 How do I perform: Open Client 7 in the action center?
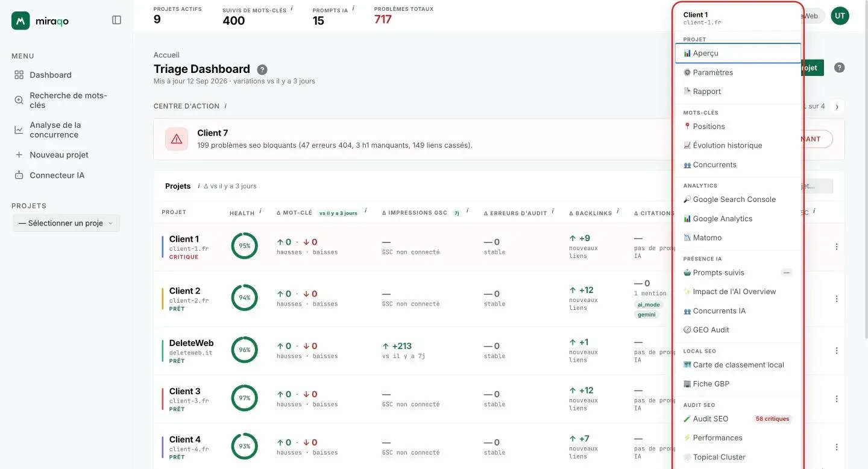point(213,133)
